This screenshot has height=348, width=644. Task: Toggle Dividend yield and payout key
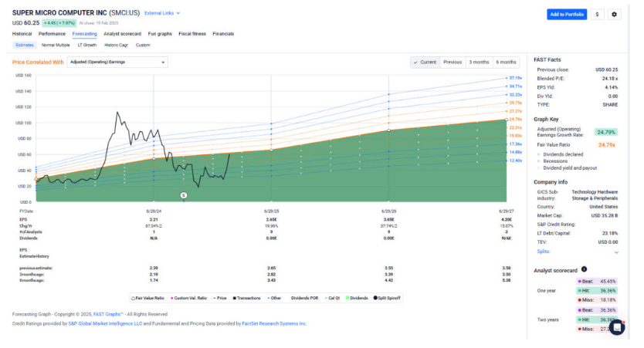click(x=568, y=168)
